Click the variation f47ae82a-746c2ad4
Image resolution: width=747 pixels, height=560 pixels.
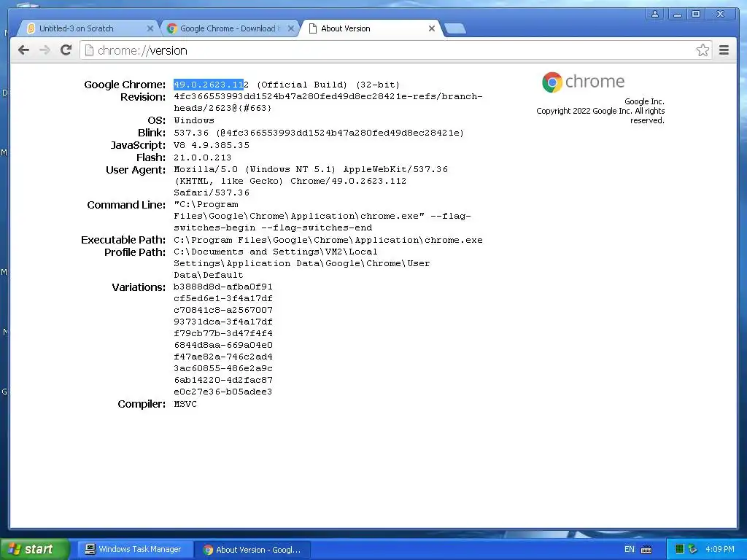pyautogui.click(x=223, y=357)
